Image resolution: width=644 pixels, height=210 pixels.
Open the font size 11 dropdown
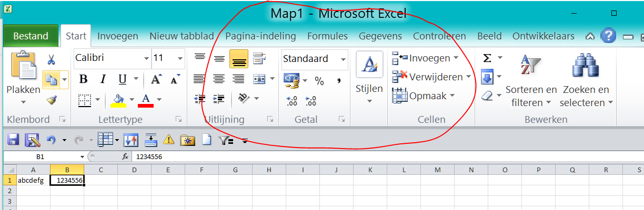point(180,58)
